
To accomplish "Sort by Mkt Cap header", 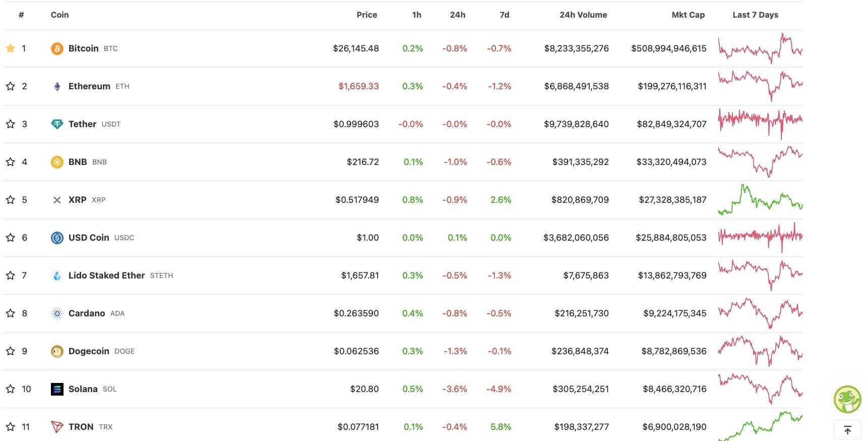I will click(689, 15).
